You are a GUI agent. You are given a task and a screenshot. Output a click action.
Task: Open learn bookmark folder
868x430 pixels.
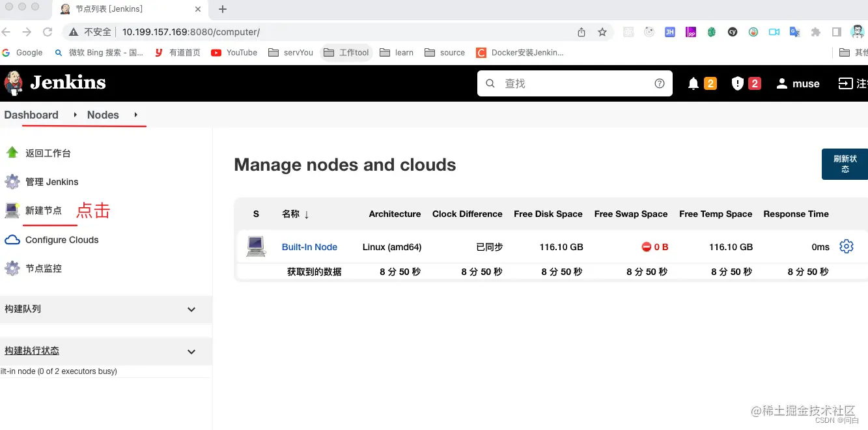coord(397,53)
